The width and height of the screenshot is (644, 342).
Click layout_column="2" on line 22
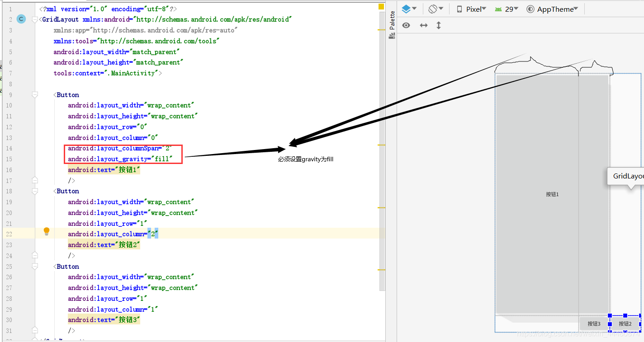[113, 234]
